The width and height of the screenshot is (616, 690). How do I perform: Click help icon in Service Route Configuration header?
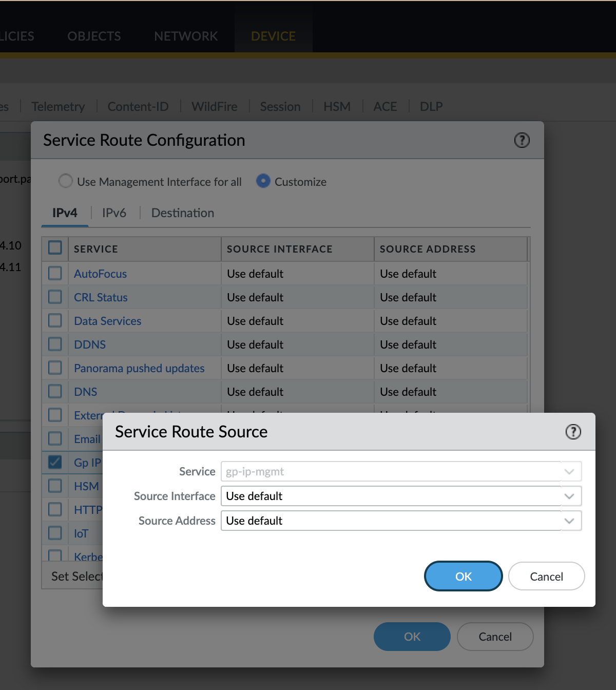522,140
